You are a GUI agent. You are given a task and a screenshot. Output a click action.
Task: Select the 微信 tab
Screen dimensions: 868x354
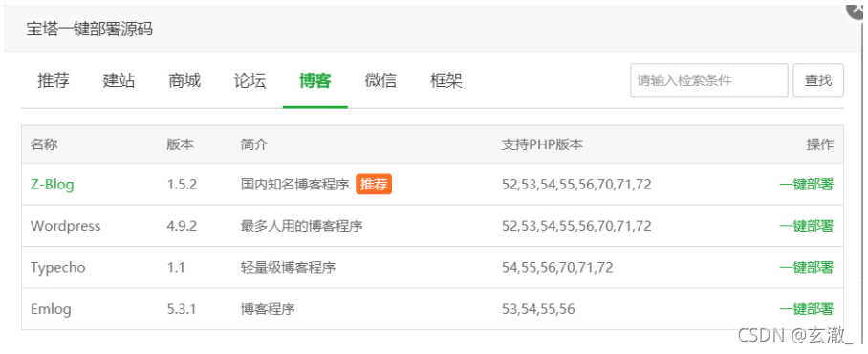(380, 81)
